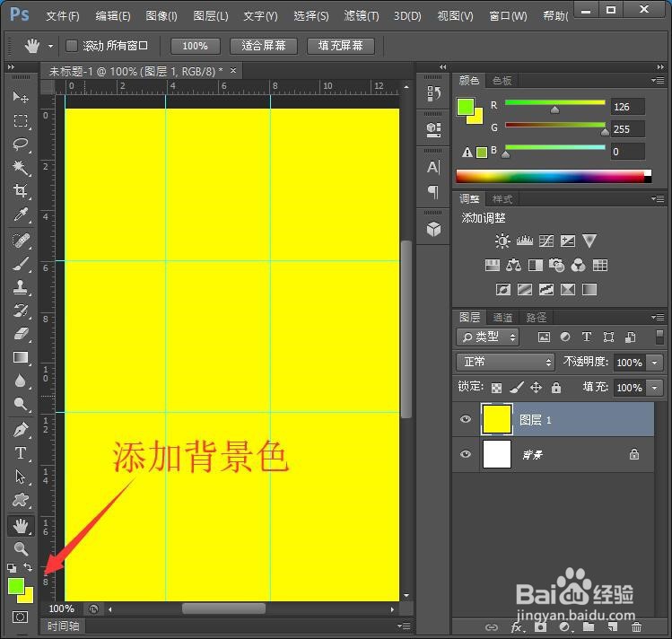Add a Curves adjustment
This screenshot has width=672, height=639.
[546, 241]
